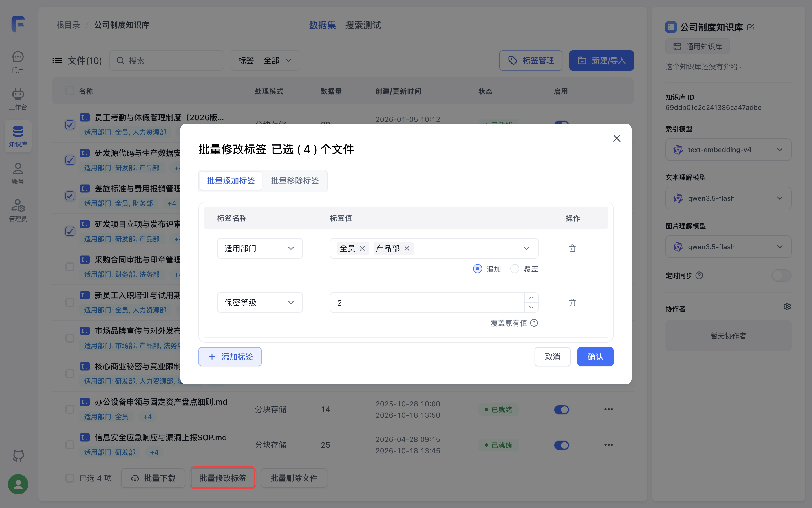Open the 索引模型 text-embedding-v4 dropdown
This screenshot has height=508, width=812.
(728, 150)
